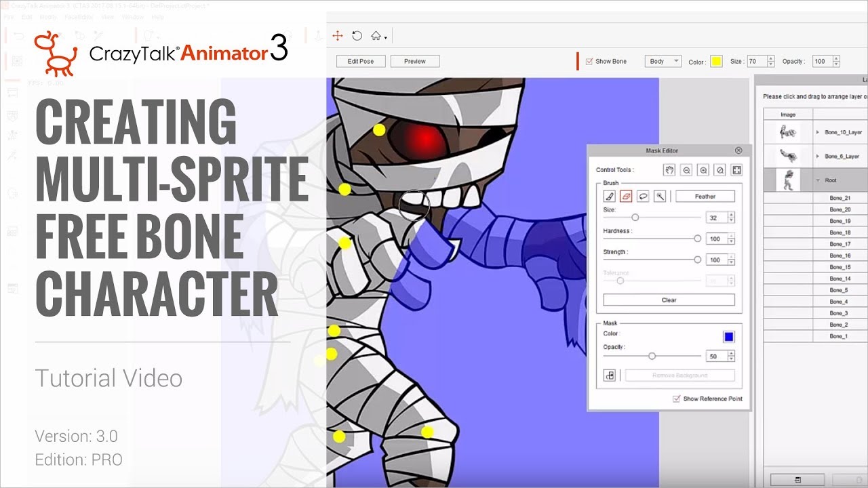Click the left icon button below layer list
Image resolution: width=868 pixels, height=488 pixels.
(x=797, y=479)
